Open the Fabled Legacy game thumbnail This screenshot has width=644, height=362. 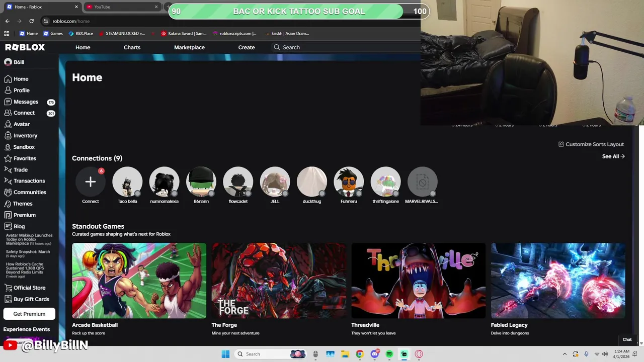click(558, 281)
